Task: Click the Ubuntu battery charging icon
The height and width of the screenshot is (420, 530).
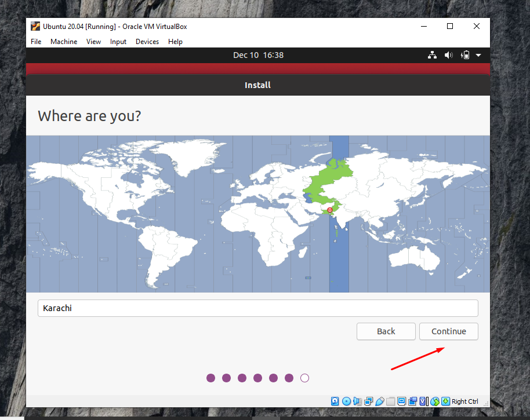Action: tap(464, 55)
